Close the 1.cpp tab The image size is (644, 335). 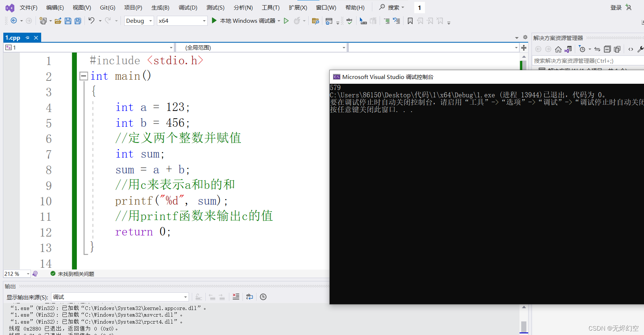point(36,38)
